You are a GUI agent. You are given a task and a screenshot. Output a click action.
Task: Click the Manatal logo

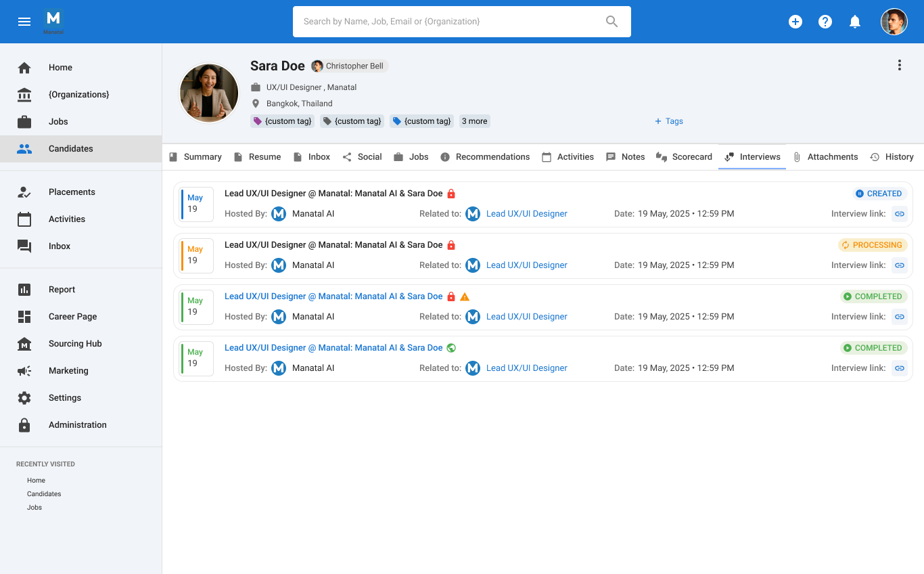click(x=53, y=22)
